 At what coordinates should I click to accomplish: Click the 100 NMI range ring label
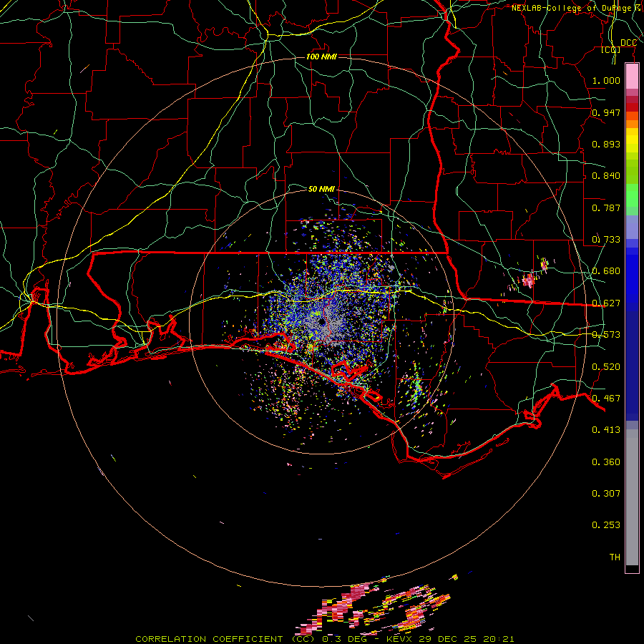tap(321, 57)
